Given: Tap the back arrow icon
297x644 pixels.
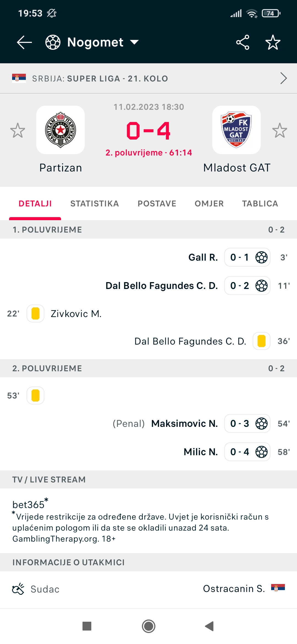Looking at the screenshot, I should [24, 42].
